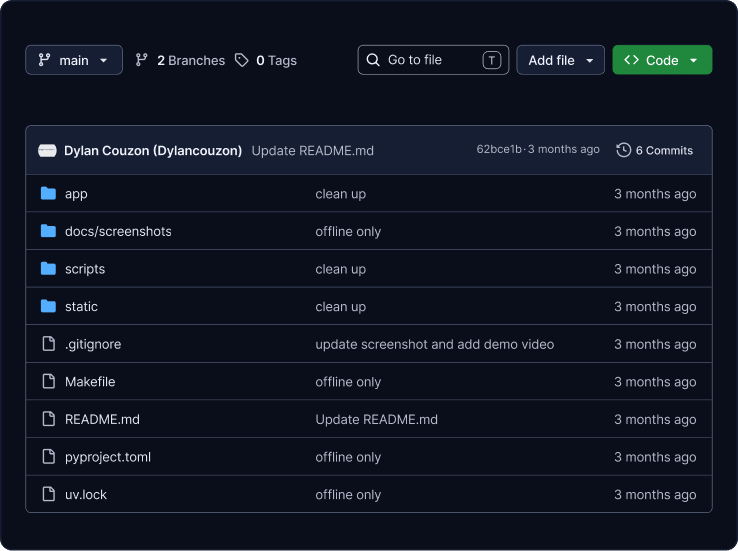Open the .gitignore file
This screenshot has width=738, height=551.
click(93, 344)
